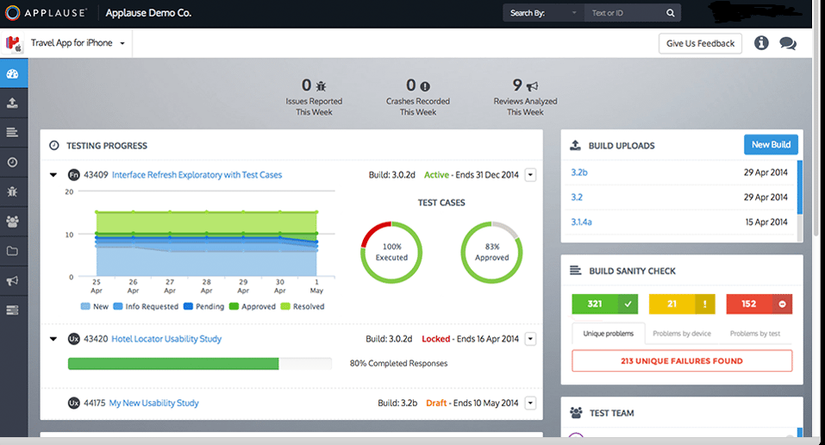Open the info circle icon
825x445 pixels.
(x=761, y=43)
